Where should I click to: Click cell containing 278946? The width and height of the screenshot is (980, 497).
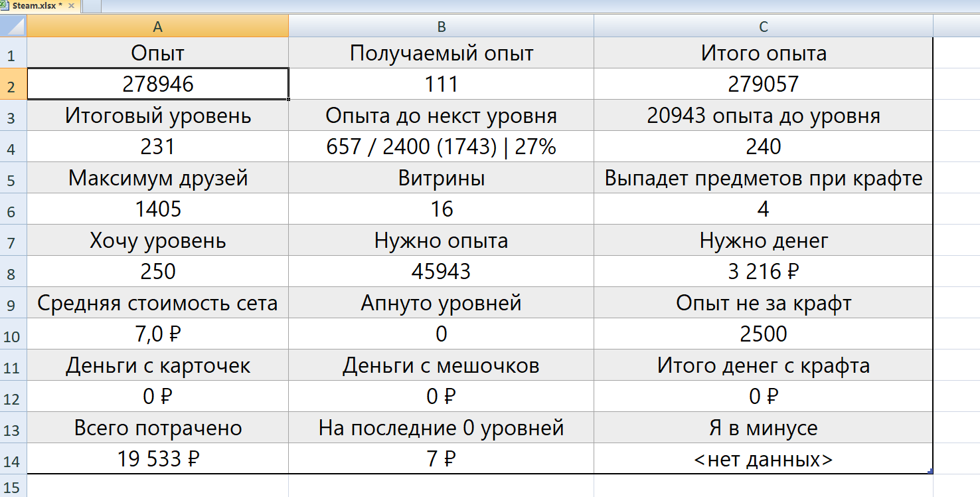coord(157,84)
